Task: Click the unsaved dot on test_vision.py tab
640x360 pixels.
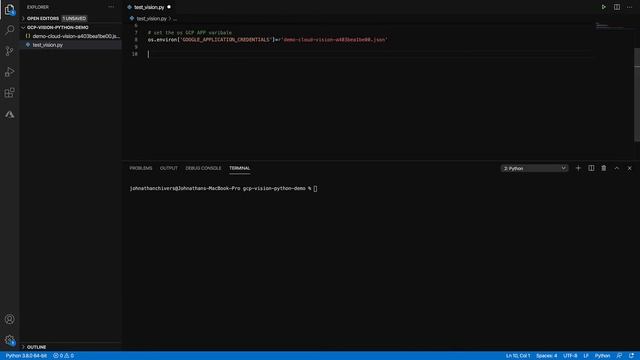Action: coord(169,7)
